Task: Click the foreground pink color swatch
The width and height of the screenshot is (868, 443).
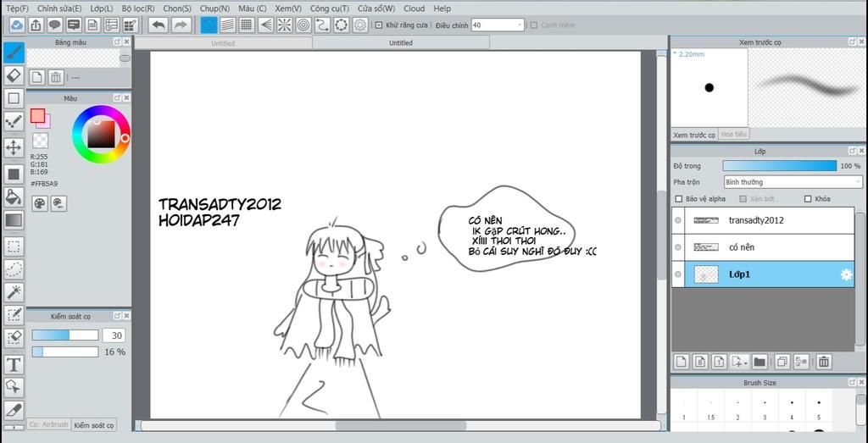Action: (37, 115)
